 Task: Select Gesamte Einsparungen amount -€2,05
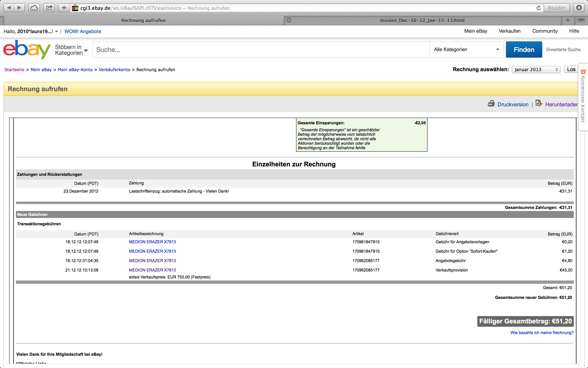click(420, 123)
